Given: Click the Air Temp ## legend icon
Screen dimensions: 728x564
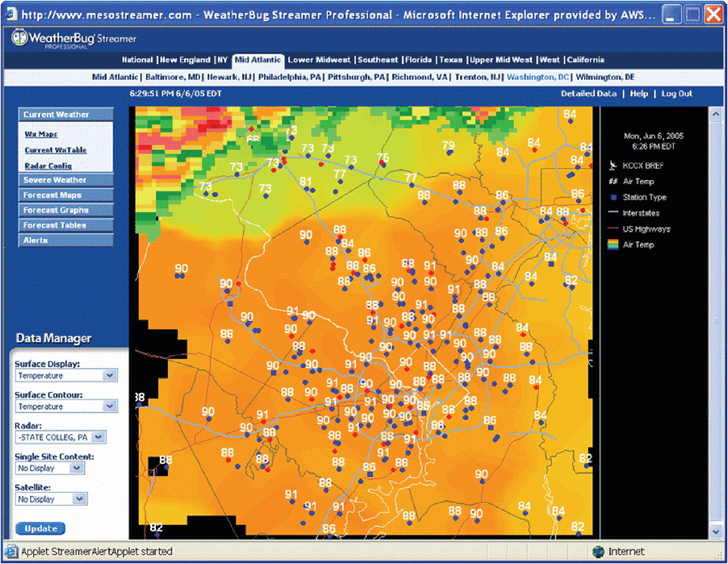Looking at the screenshot, I should 613,182.
